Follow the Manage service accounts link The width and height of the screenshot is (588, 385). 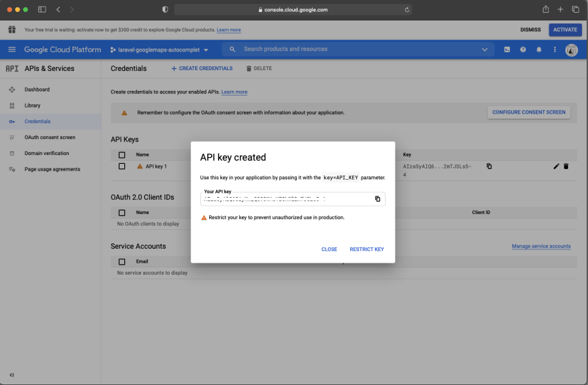[x=541, y=246]
